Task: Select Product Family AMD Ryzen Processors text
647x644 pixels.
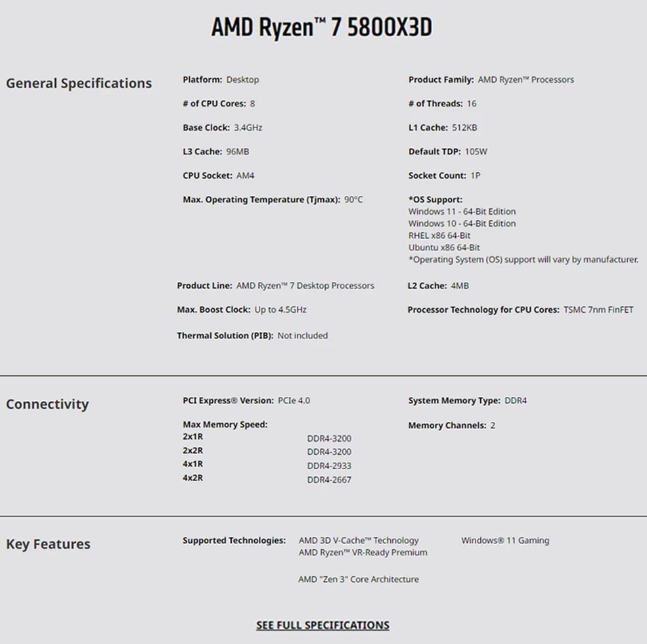Action: tap(525, 80)
